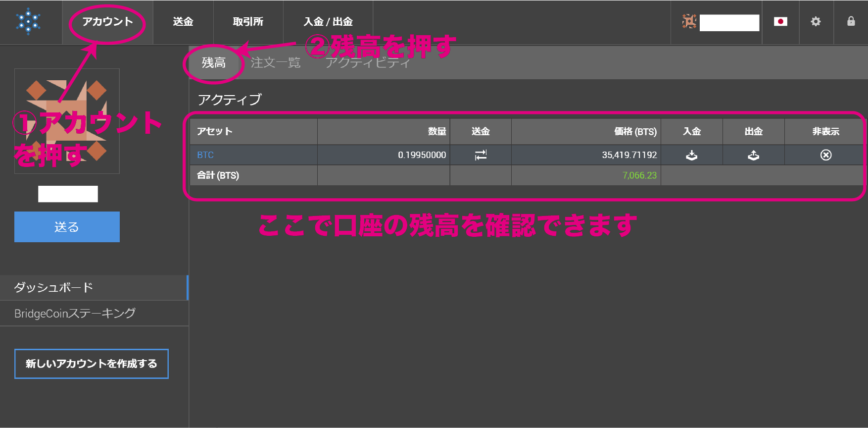868x428 pixels.
Task: Switch to the 注文一覧 tab
Action: (x=276, y=63)
